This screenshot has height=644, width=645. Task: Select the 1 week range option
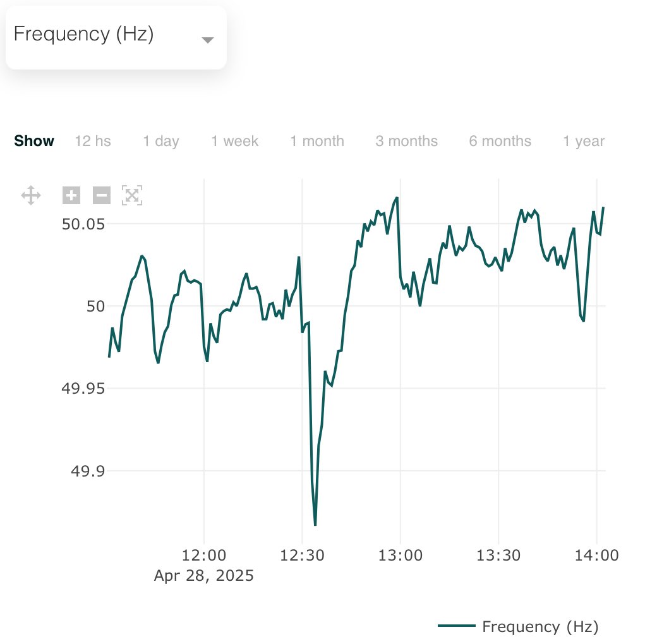(234, 141)
